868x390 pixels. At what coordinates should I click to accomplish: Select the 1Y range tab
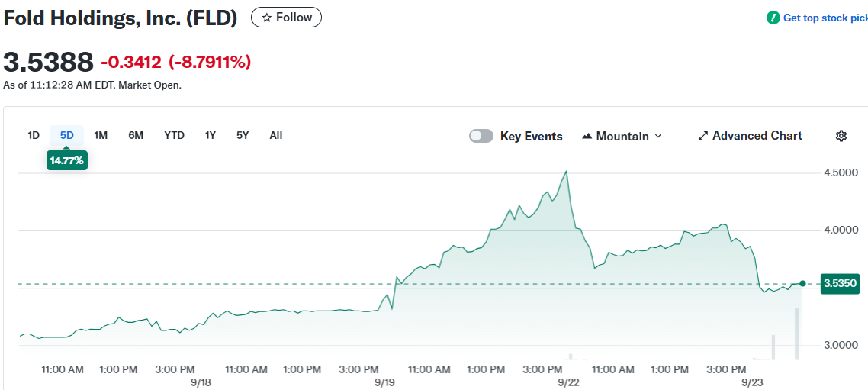(211, 135)
